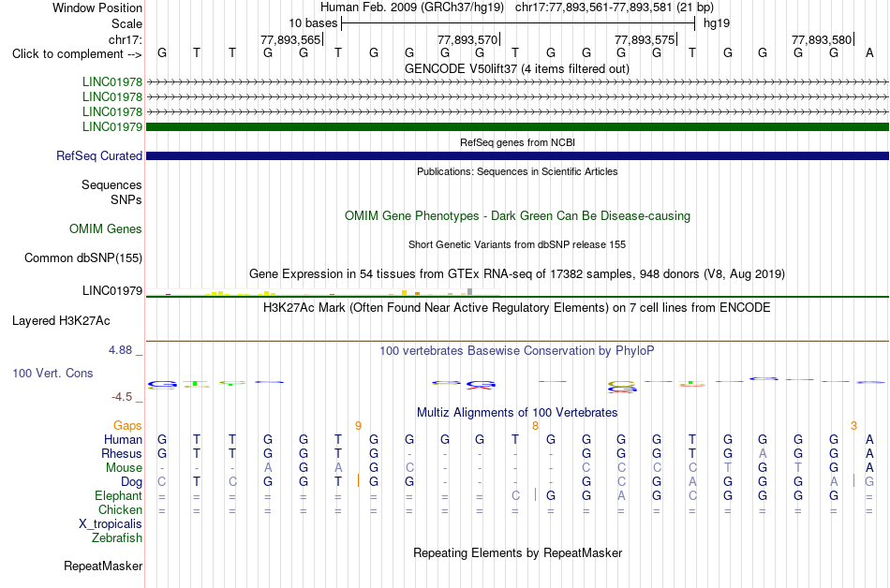Screen dimensions: 890x588
Task: Click the SNPs track label
Action: coord(126,199)
